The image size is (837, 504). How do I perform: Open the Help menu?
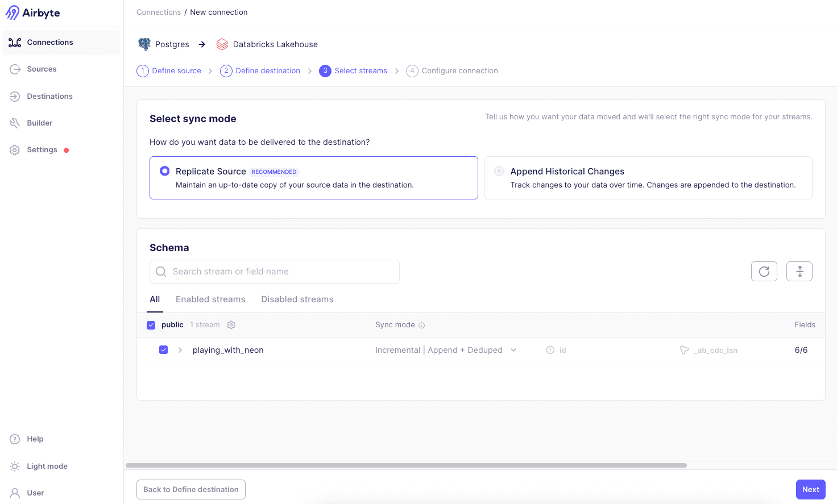35,439
